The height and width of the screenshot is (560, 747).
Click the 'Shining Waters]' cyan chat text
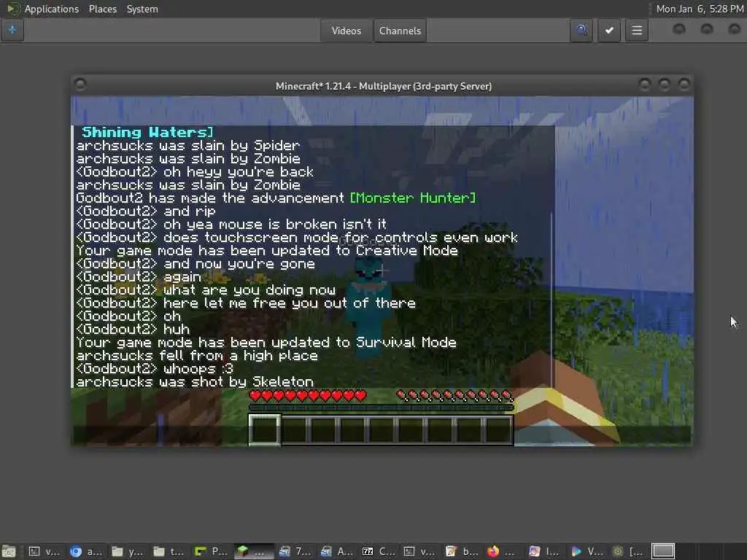(147, 132)
